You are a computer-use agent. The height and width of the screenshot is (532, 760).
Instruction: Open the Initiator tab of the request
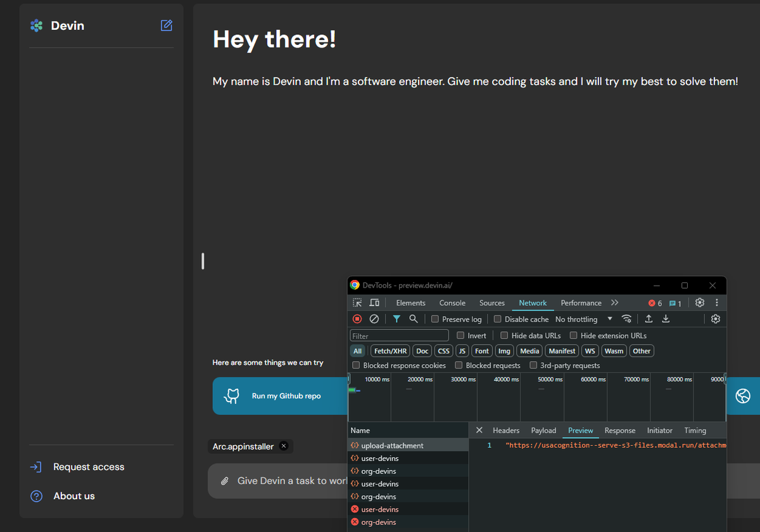click(660, 431)
